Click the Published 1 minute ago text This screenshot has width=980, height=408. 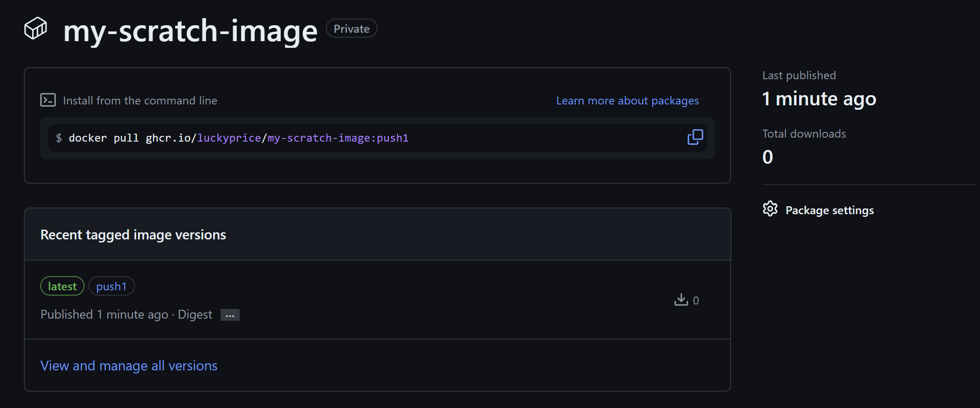(x=104, y=315)
